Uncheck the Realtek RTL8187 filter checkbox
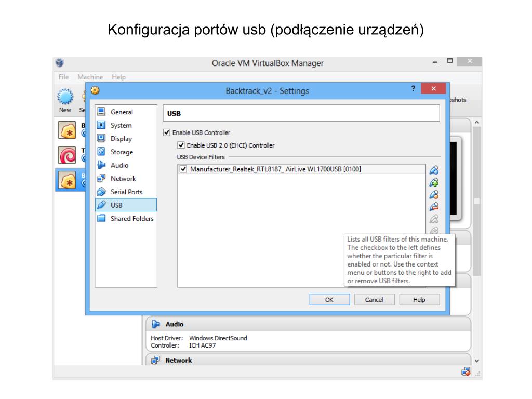The height and width of the screenshot is (399, 532). tap(183, 169)
